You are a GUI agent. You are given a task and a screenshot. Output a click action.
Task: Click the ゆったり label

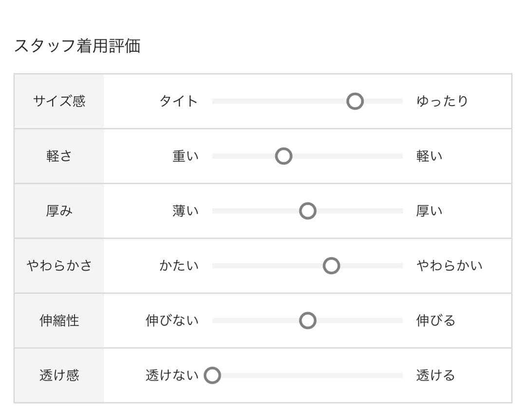(442, 101)
